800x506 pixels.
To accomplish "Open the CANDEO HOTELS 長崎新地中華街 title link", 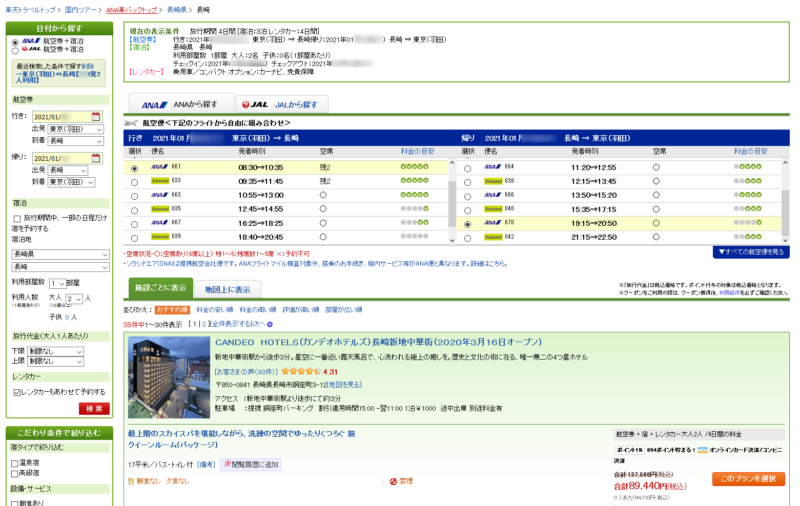I will coord(378,342).
